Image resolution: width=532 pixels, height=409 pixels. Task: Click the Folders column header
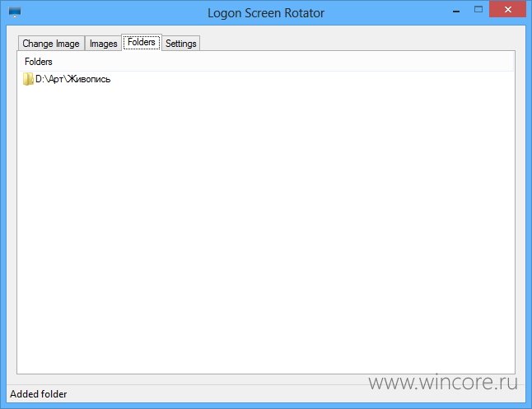(266, 62)
